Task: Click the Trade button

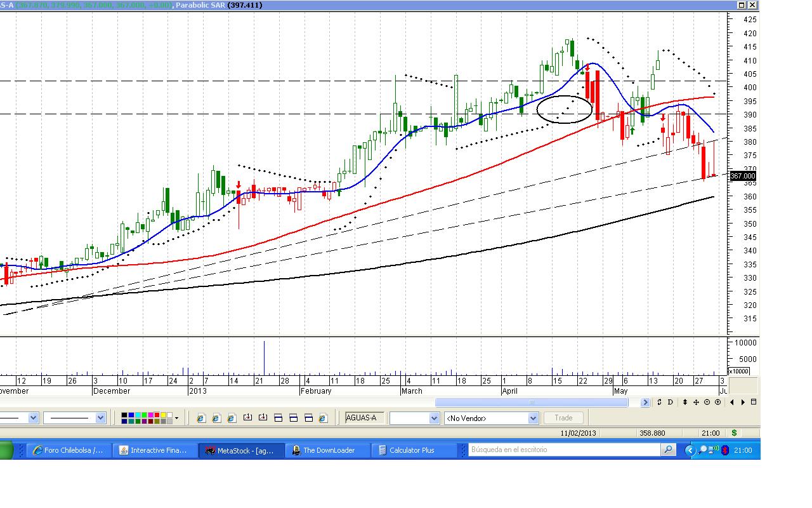Action: click(563, 418)
